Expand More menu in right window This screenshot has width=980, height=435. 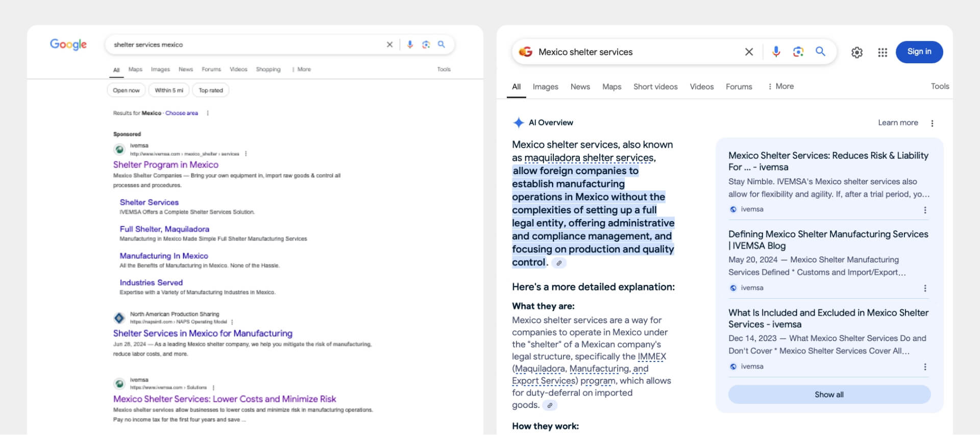point(781,86)
